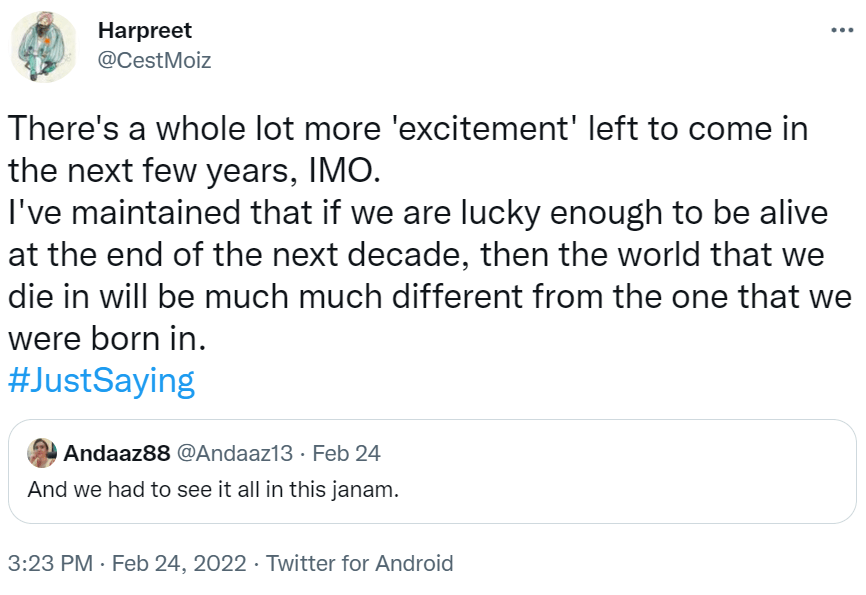Open the tweet's more options menu

841,30
